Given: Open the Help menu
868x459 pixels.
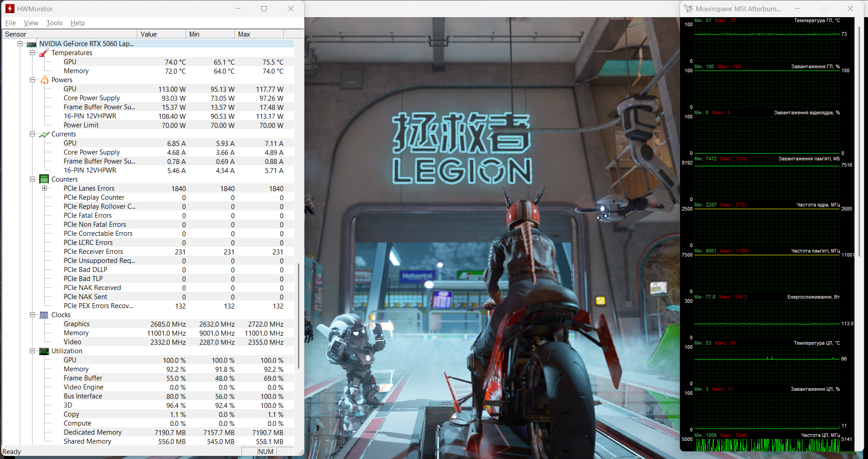Looking at the screenshot, I should tap(78, 23).
